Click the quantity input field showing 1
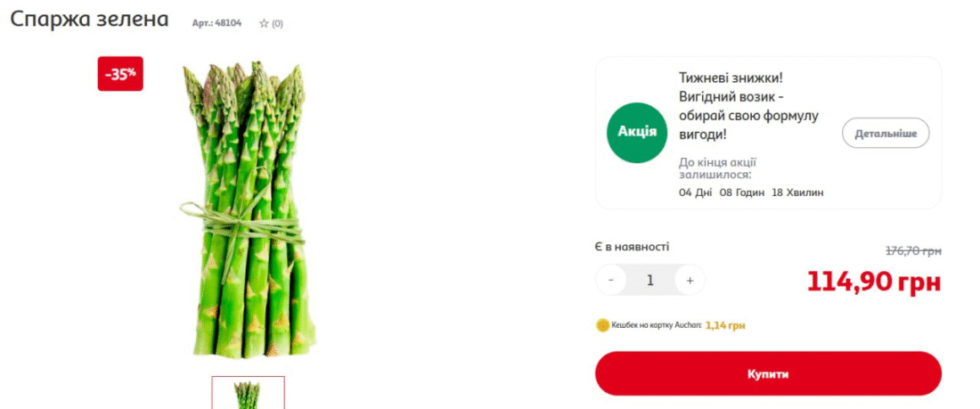The image size is (980, 409). tap(650, 280)
